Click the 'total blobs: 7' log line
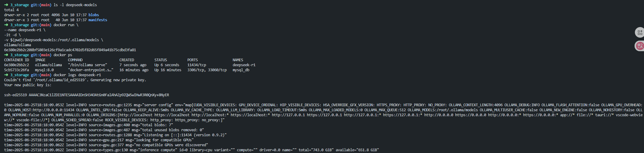This screenshot has width=644, height=153. (88, 125)
